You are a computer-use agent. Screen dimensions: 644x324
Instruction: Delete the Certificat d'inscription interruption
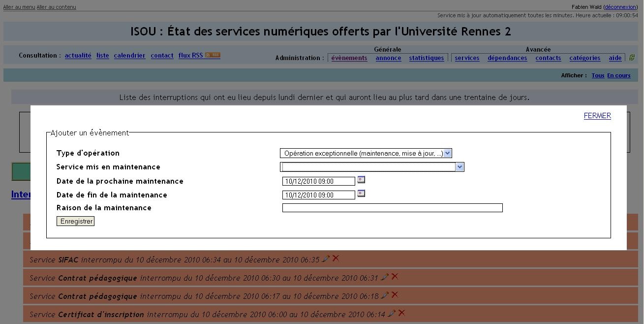pos(401,313)
